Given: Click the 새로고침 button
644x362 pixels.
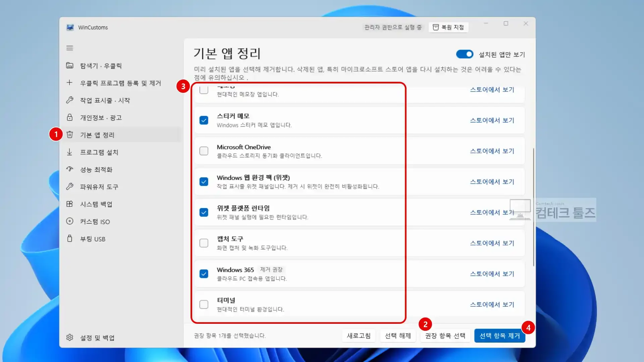Looking at the screenshot, I should coord(359,336).
